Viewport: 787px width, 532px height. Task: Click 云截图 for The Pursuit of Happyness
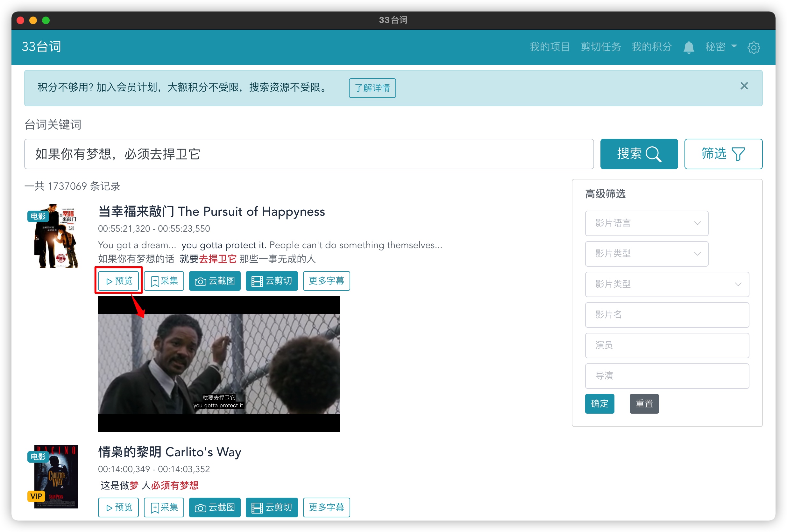(215, 281)
